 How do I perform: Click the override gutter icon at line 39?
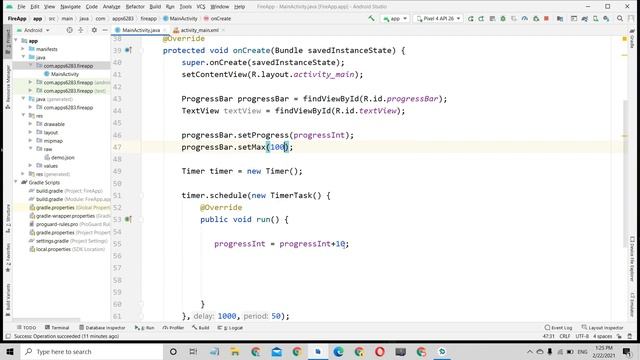(128, 50)
